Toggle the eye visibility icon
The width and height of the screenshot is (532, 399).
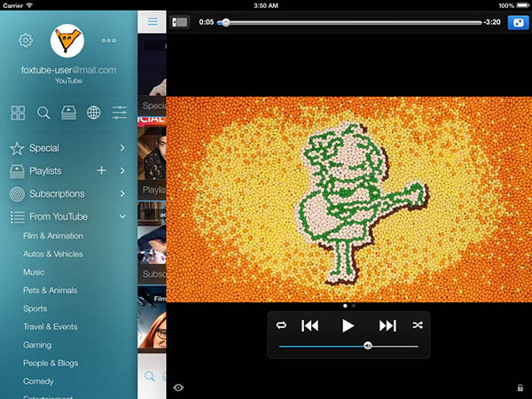(x=178, y=387)
